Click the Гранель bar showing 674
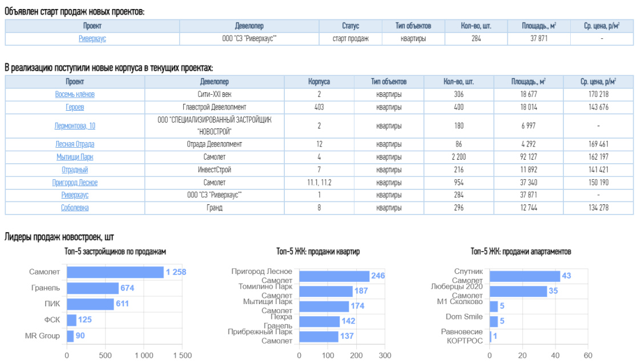The image size is (641, 364). (92, 288)
